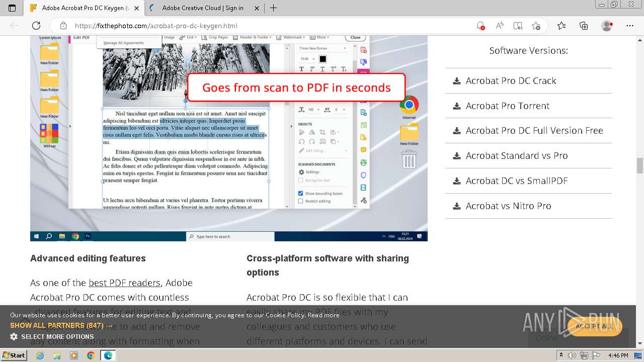Select the Adobe Acrobat Pro DC Keygen tab

[x=85, y=8]
